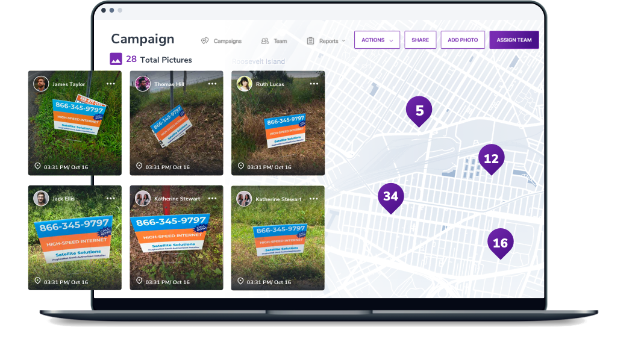Click Thomas Hill's avatar
Screen dimensions: 644x342
pyautogui.click(x=143, y=84)
